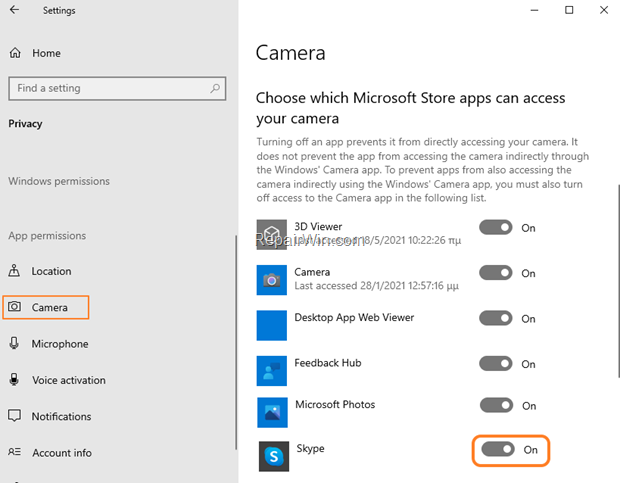This screenshot has height=483, width=620.
Task: Maximize the Settings window
Action: point(569,10)
